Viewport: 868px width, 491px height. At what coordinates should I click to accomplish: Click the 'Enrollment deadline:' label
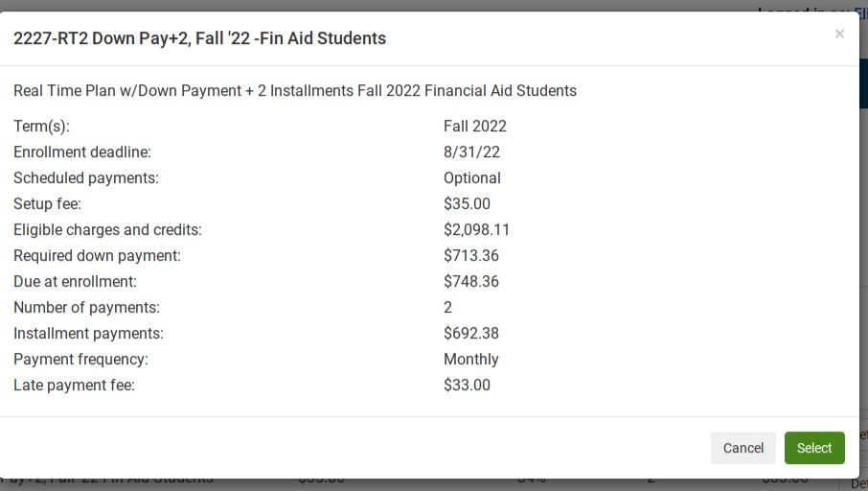(82, 152)
